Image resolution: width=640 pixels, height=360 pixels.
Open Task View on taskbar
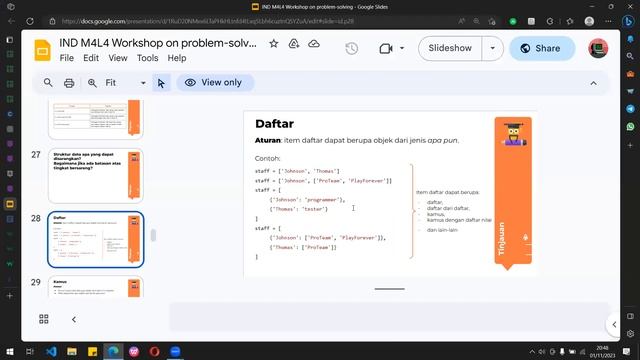click(30, 351)
